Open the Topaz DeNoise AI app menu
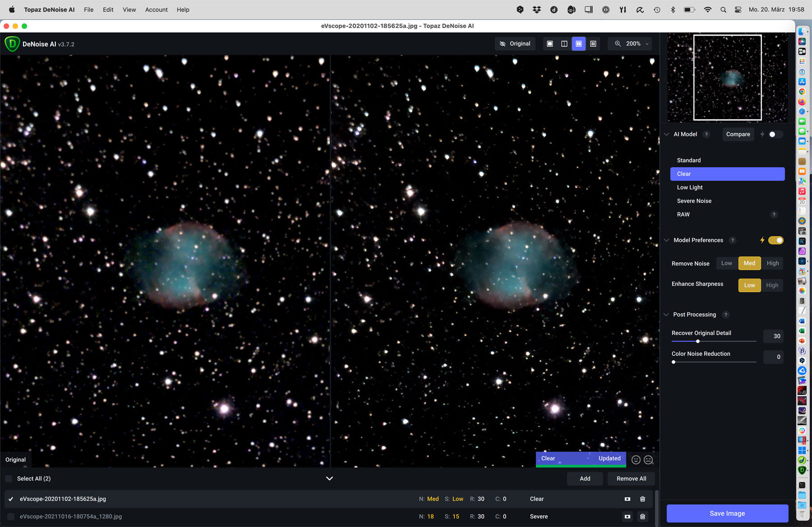 click(49, 9)
